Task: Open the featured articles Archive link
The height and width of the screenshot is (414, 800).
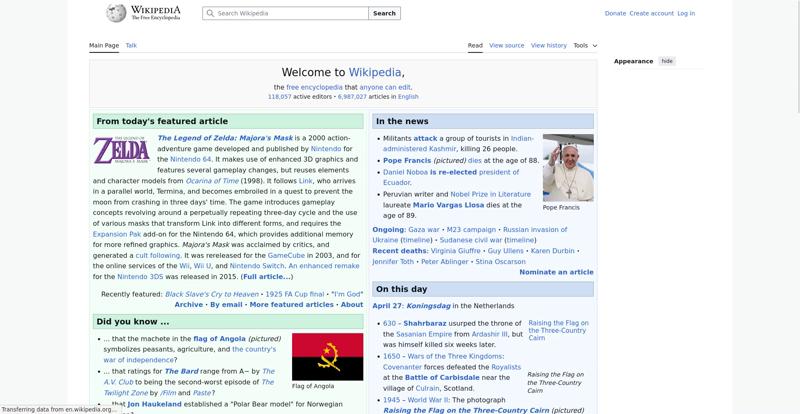Action: point(188,304)
